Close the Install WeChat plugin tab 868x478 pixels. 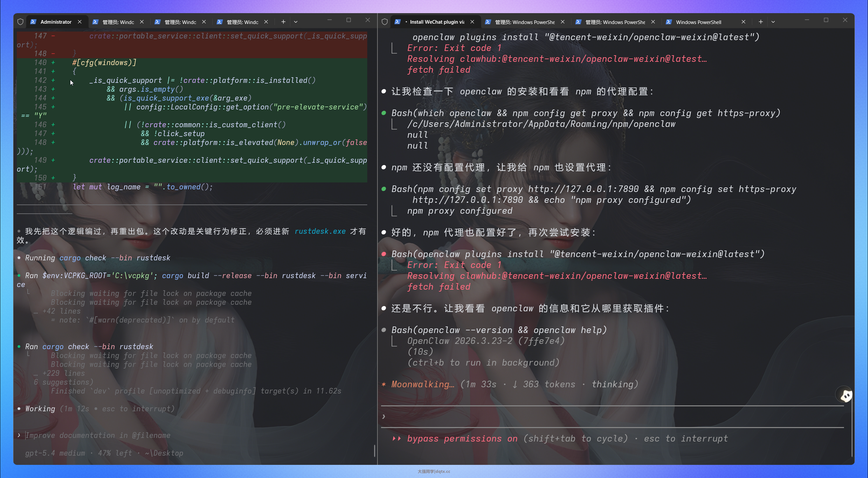472,22
